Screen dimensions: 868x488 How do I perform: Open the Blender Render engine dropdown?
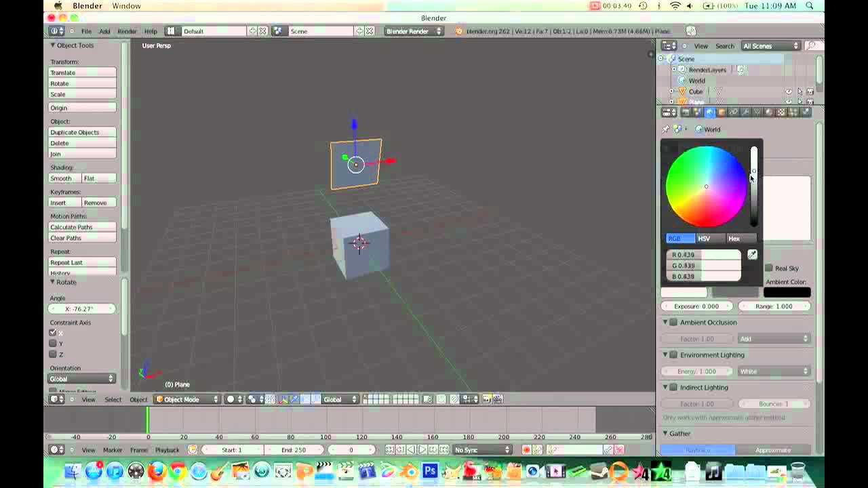414,31
